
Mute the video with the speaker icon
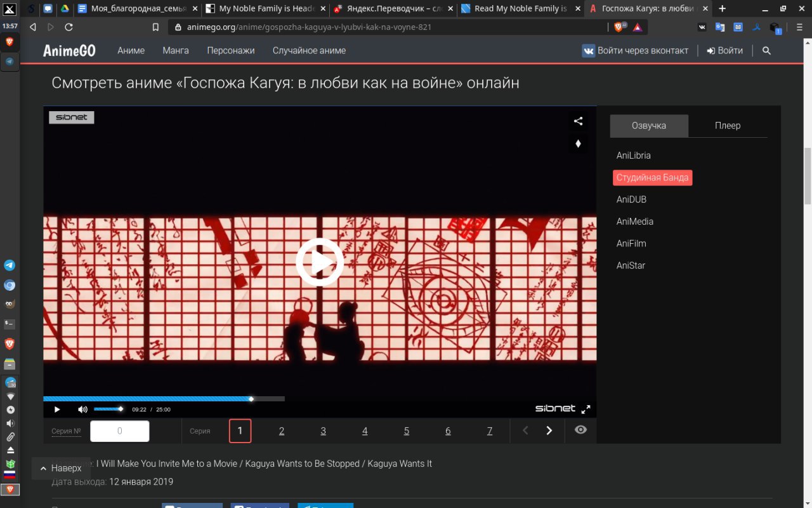tap(82, 410)
